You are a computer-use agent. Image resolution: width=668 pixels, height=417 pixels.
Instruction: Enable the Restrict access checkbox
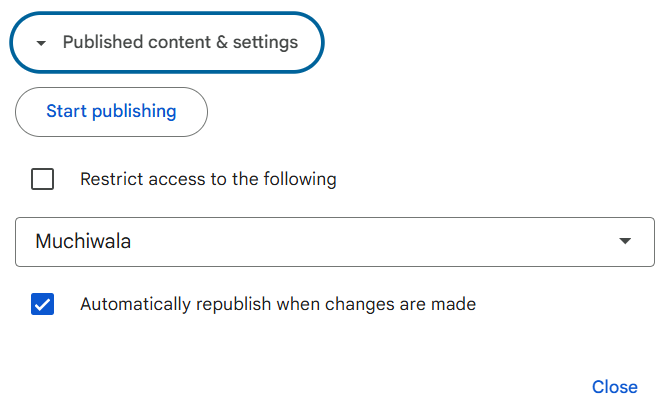click(x=43, y=180)
